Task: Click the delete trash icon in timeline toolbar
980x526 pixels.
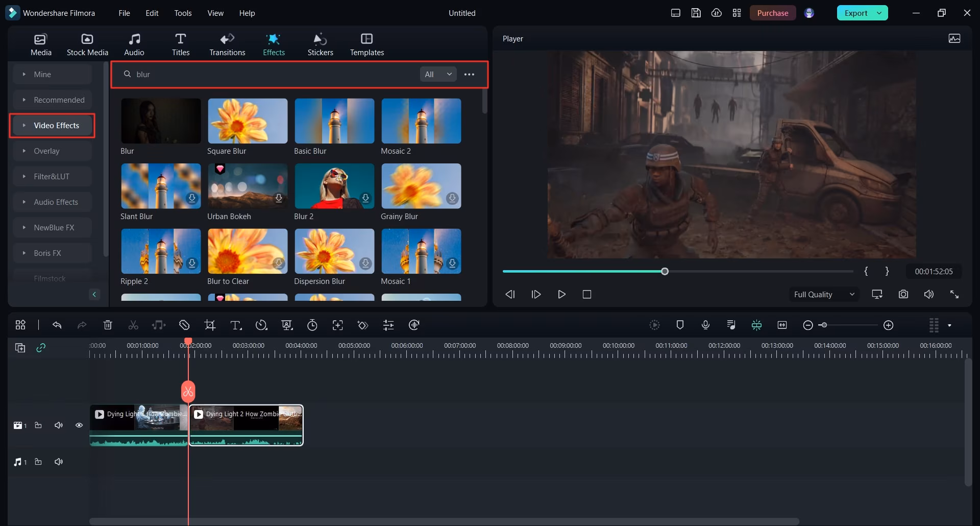Action: point(108,325)
